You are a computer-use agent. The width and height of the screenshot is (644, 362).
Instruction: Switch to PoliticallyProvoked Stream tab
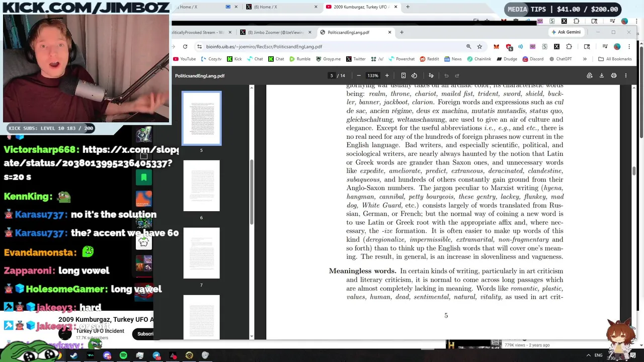click(201, 32)
